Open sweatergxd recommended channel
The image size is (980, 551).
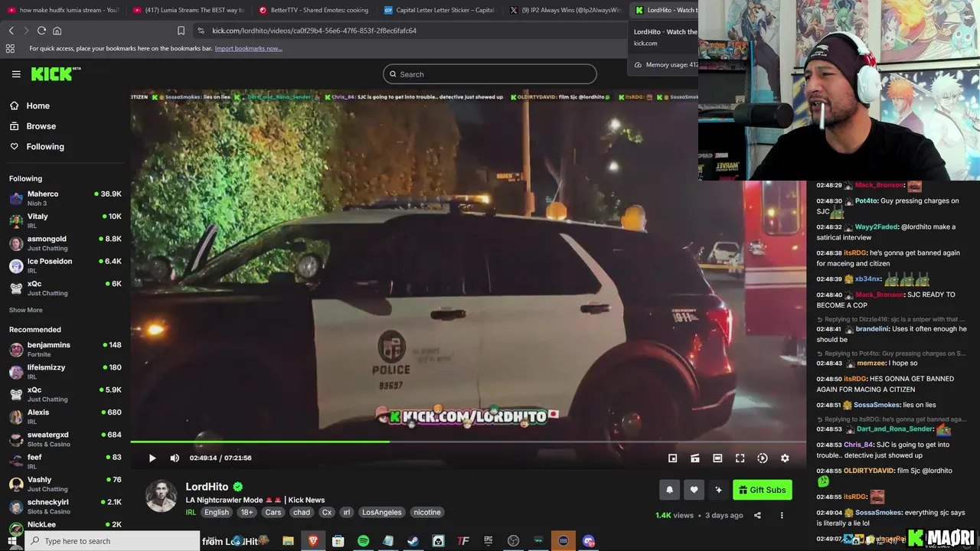click(65, 439)
